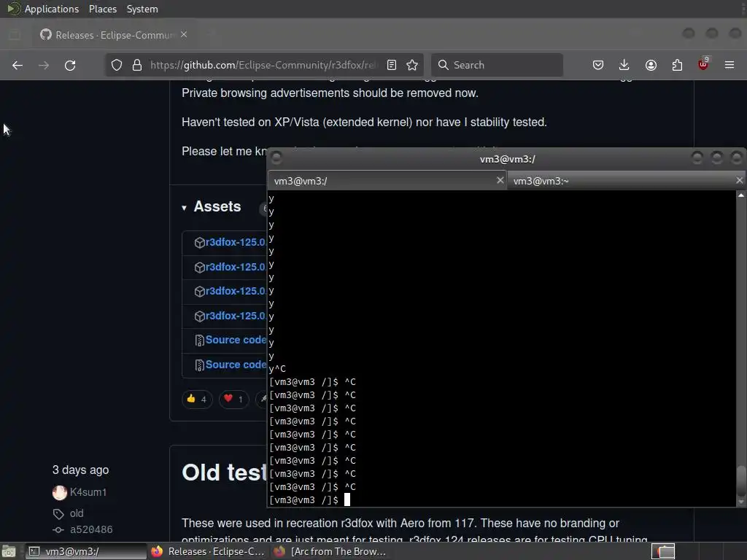Switch to Arc from The Brow taskbar window

click(x=330, y=551)
